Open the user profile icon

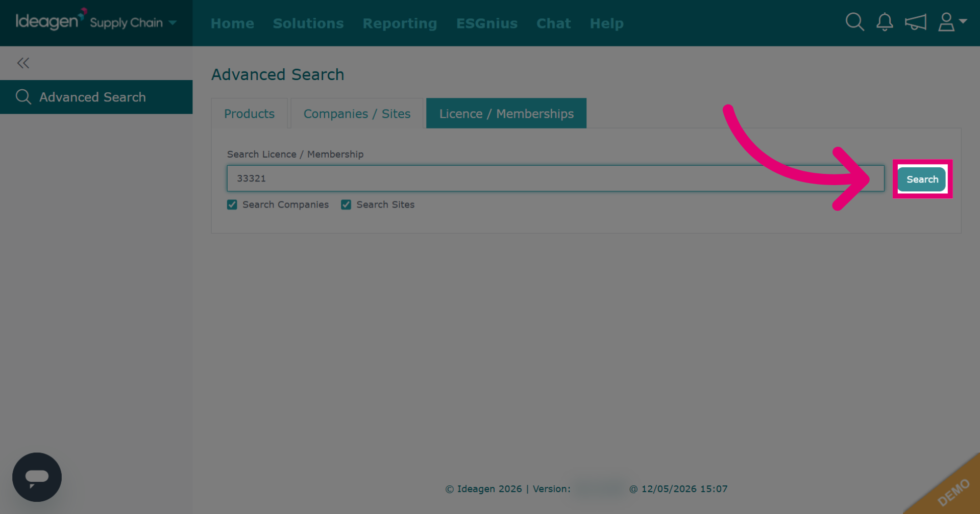click(946, 22)
